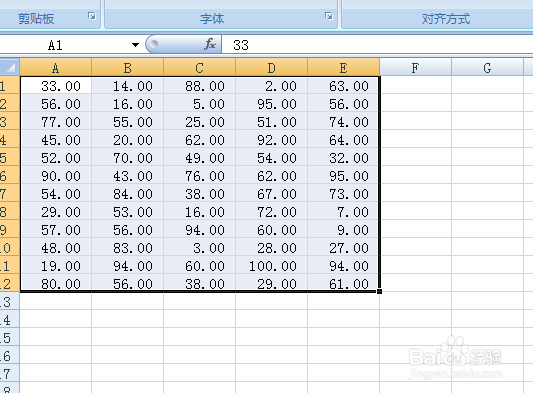Click cell D2 containing 95.00
The height and width of the screenshot is (393, 533).
[x=272, y=103]
